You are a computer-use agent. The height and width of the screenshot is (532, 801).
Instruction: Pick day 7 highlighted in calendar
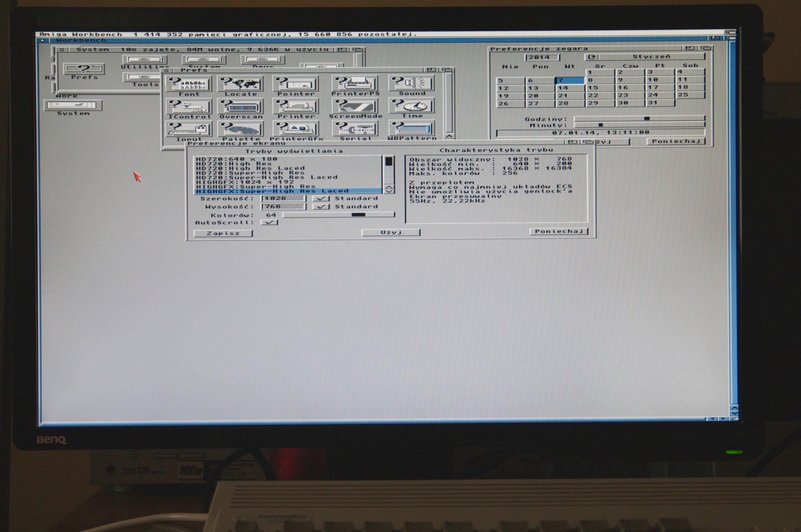(569, 80)
